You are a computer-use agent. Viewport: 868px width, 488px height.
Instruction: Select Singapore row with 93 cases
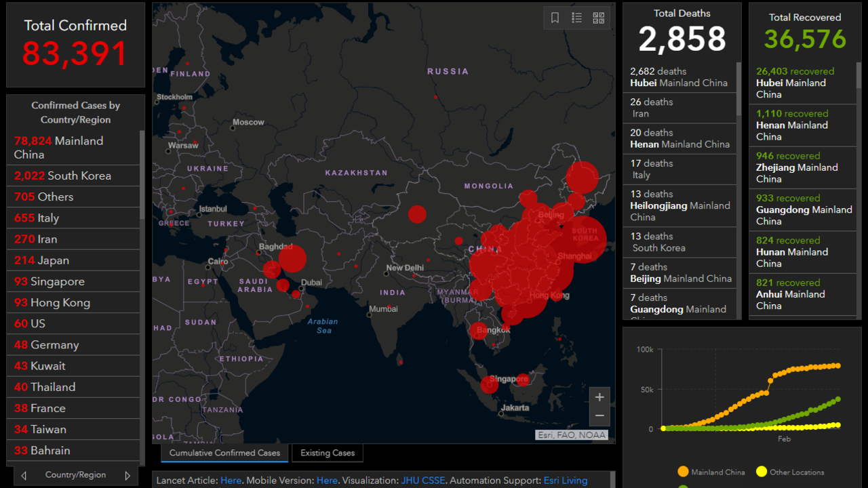(73, 281)
